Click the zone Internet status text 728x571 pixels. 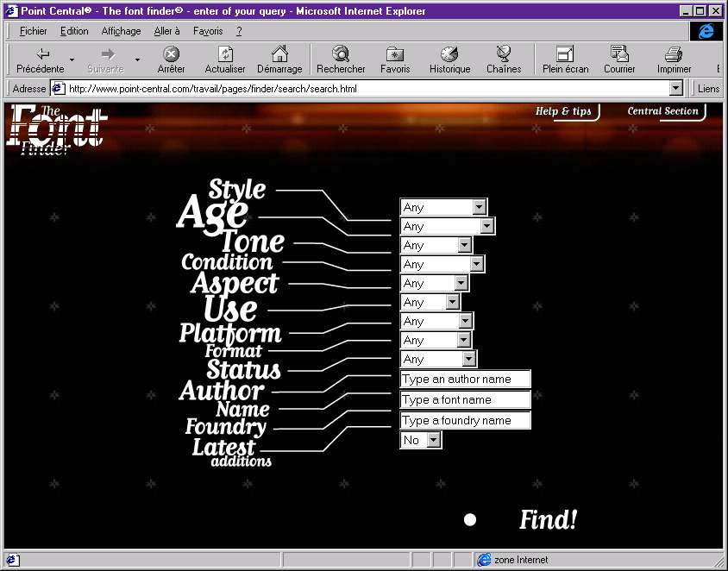pos(521,560)
